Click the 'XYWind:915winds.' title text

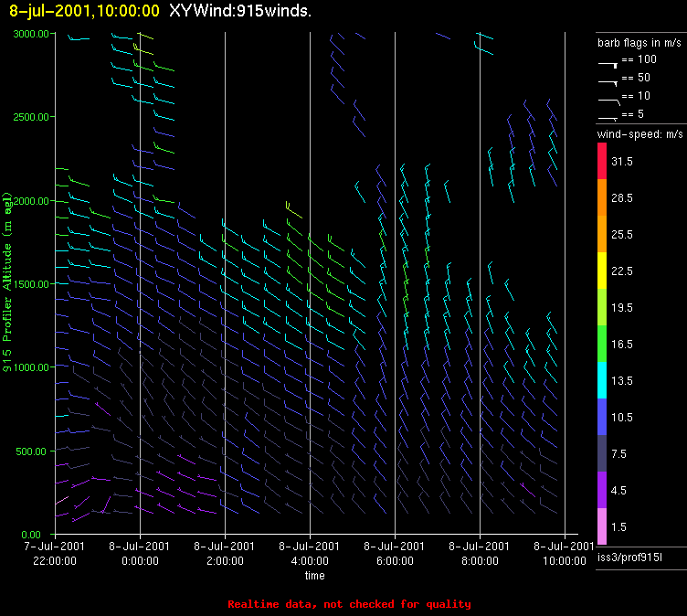pos(240,11)
